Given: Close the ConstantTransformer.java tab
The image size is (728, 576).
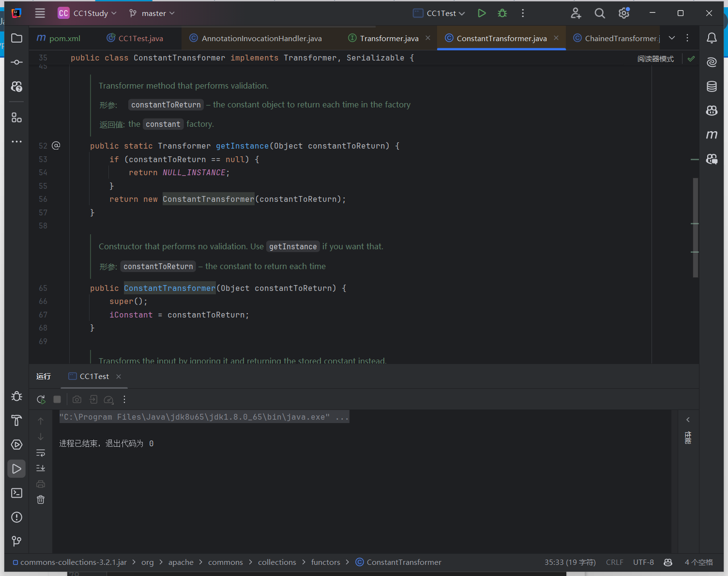Looking at the screenshot, I should [556, 38].
